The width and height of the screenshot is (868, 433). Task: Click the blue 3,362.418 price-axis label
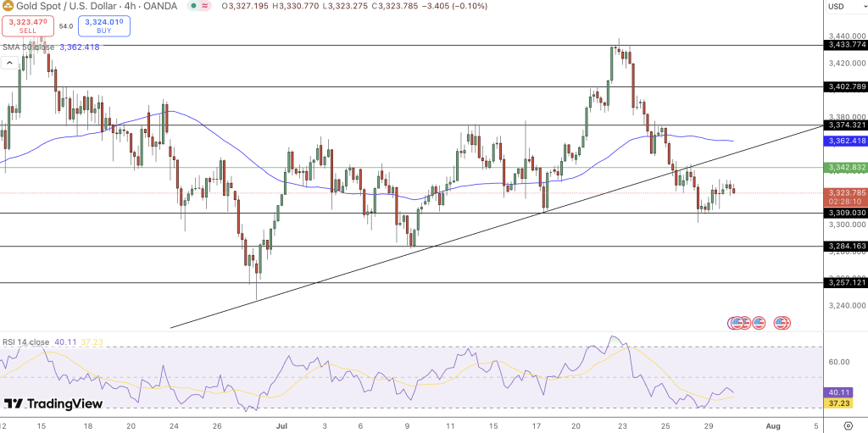point(847,141)
